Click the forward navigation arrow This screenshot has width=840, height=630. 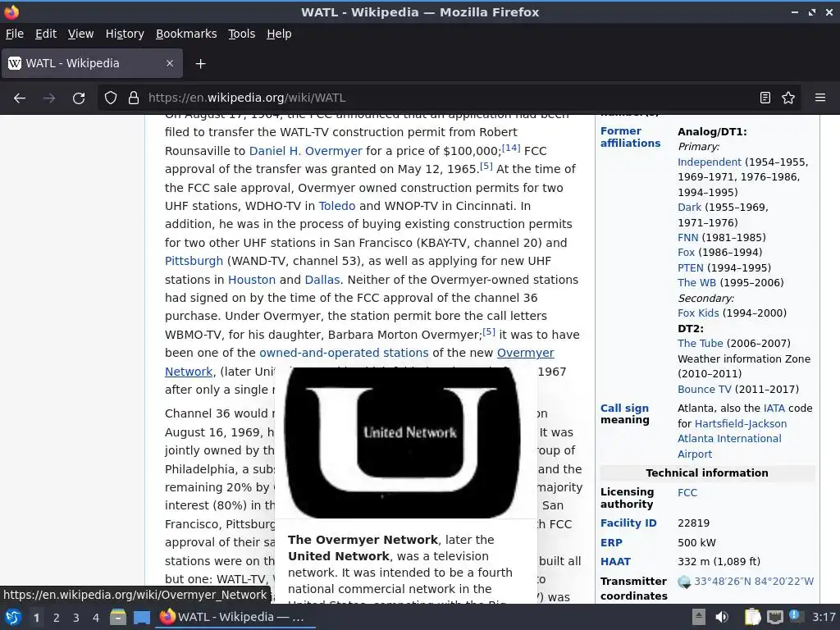[x=49, y=98]
